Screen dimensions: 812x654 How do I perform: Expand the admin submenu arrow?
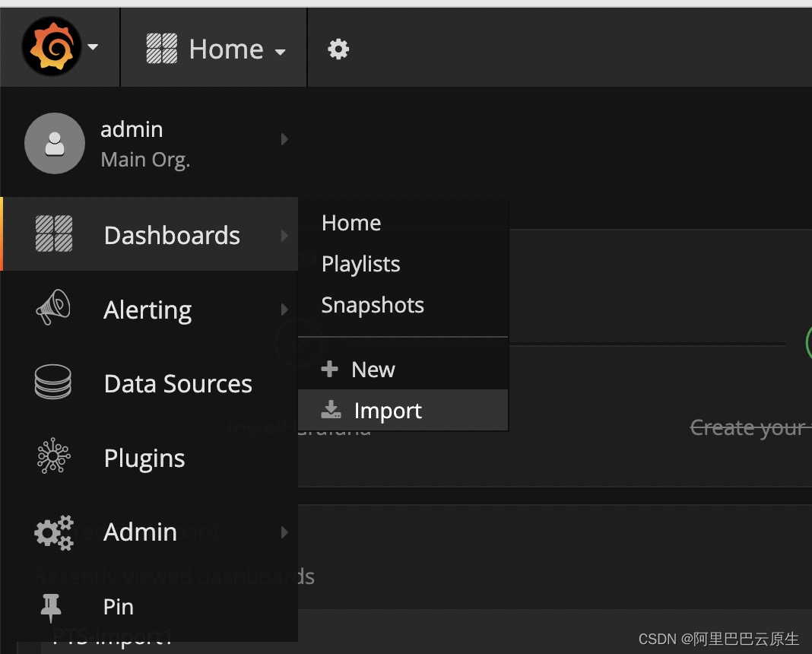tap(284, 139)
